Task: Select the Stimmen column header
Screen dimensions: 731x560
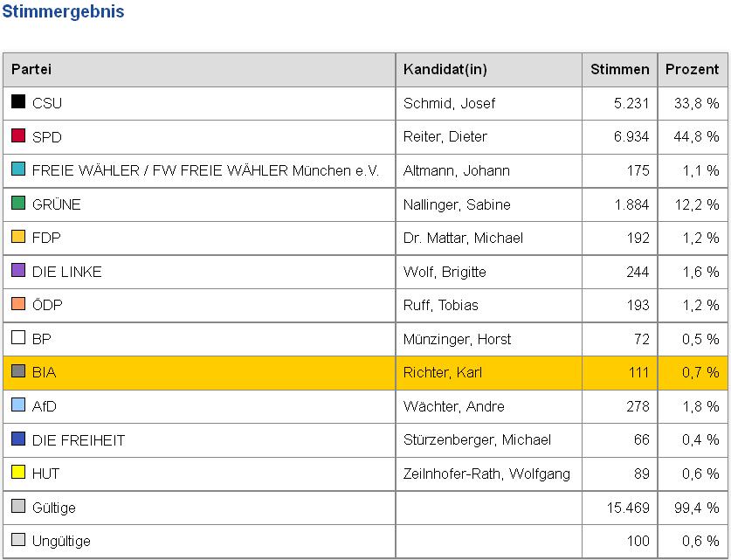Action: tap(619, 69)
